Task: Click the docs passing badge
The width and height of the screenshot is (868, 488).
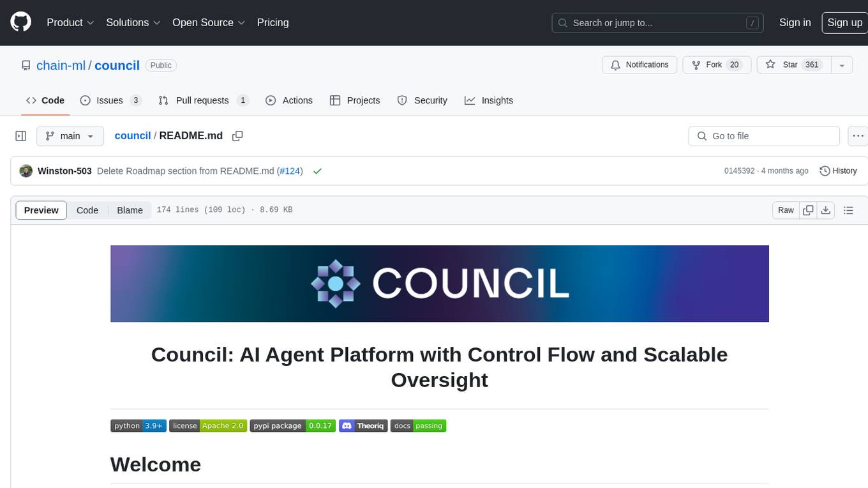Action: click(x=418, y=426)
